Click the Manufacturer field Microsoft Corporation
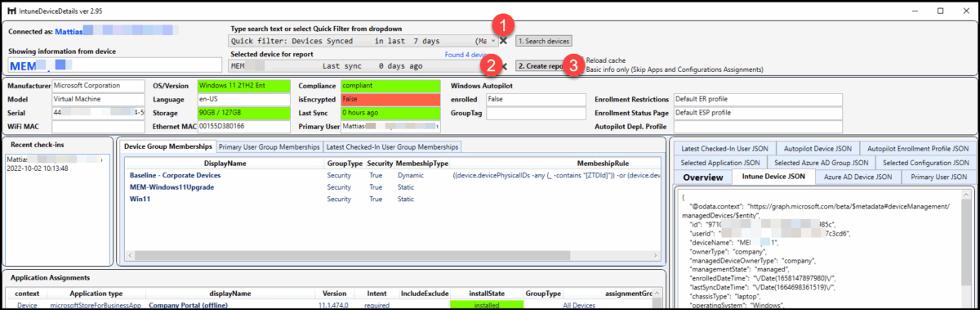Image resolution: width=980 pixels, height=310 pixels. [x=99, y=85]
